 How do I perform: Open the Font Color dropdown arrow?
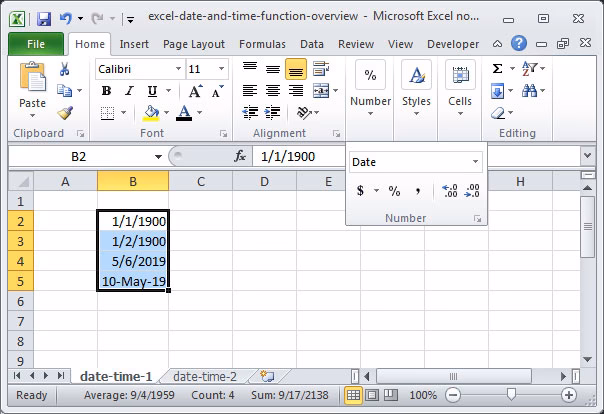pos(200,113)
